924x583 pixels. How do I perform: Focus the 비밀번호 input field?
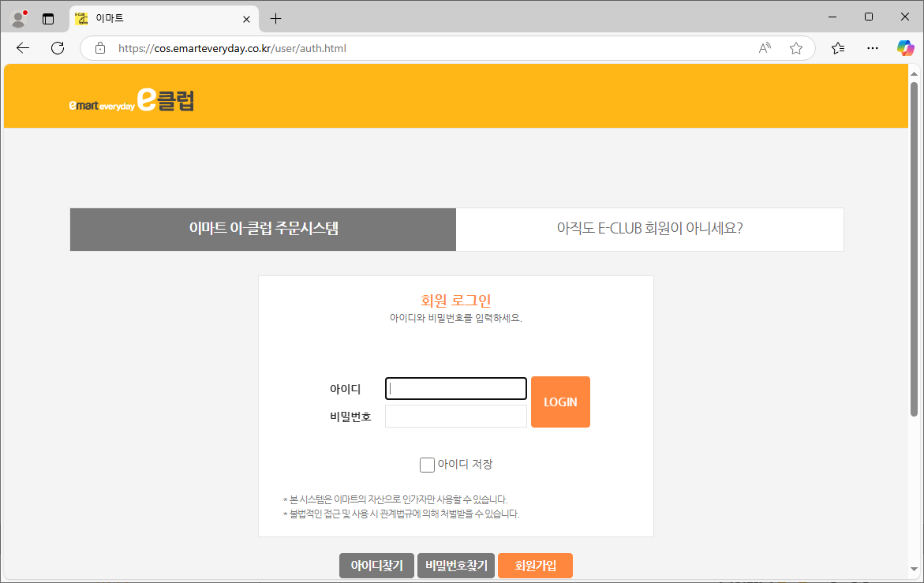click(x=456, y=417)
